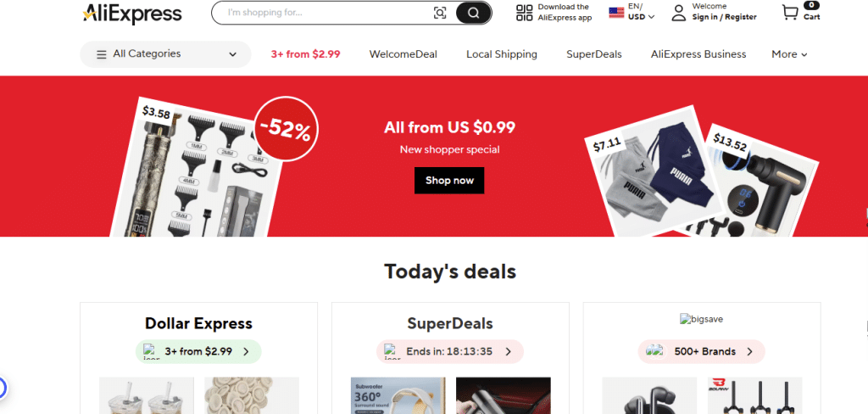The width and height of the screenshot is (868, 414).
Task: Go to Local Shipping
Action: [501, 54]
